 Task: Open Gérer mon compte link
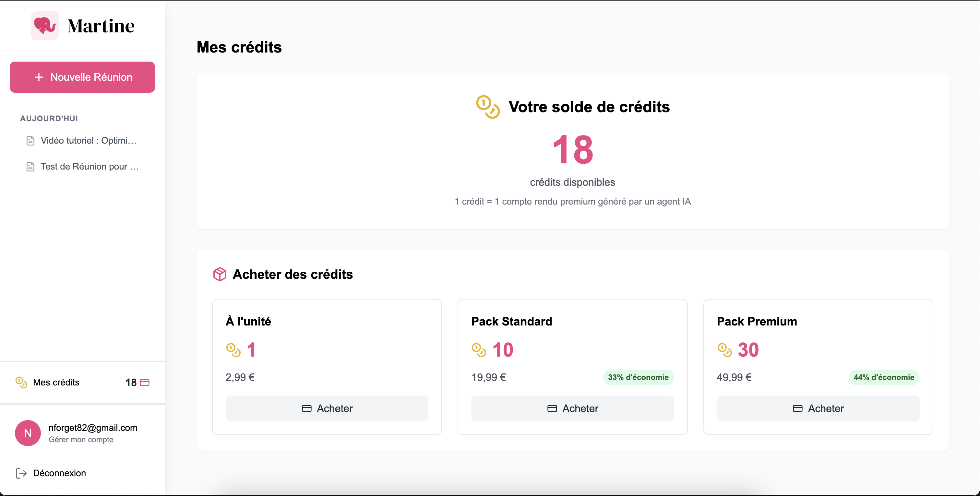(81, 439)
